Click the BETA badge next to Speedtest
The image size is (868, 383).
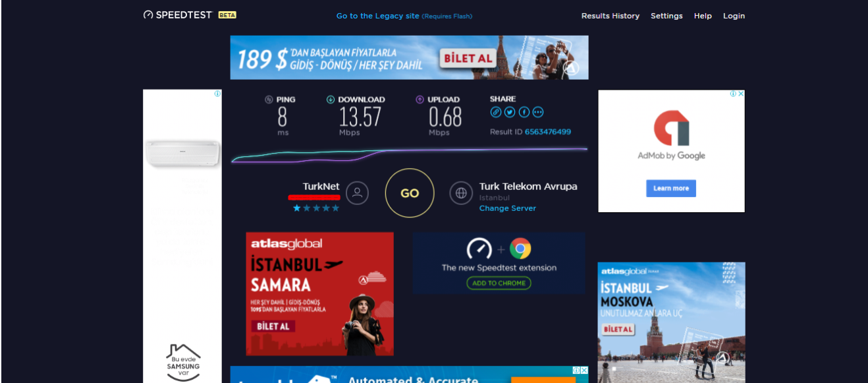(227, 15)
